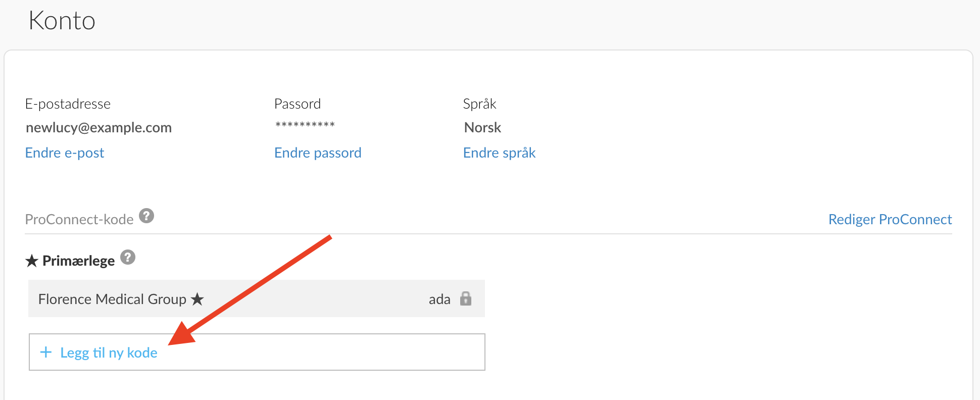Click the star after Florence Medical Group
The image size is (980, 400).
[198, 299]
